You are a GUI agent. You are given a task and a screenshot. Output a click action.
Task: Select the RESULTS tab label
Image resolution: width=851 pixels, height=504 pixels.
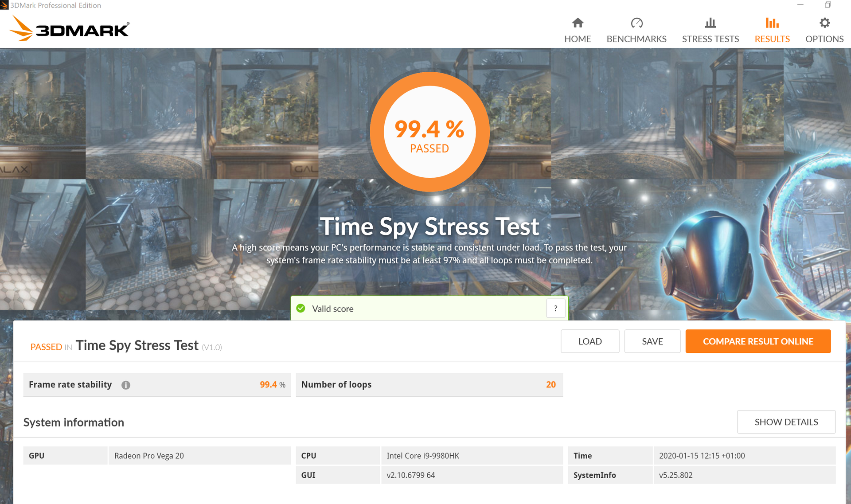[x=772, y=39]
